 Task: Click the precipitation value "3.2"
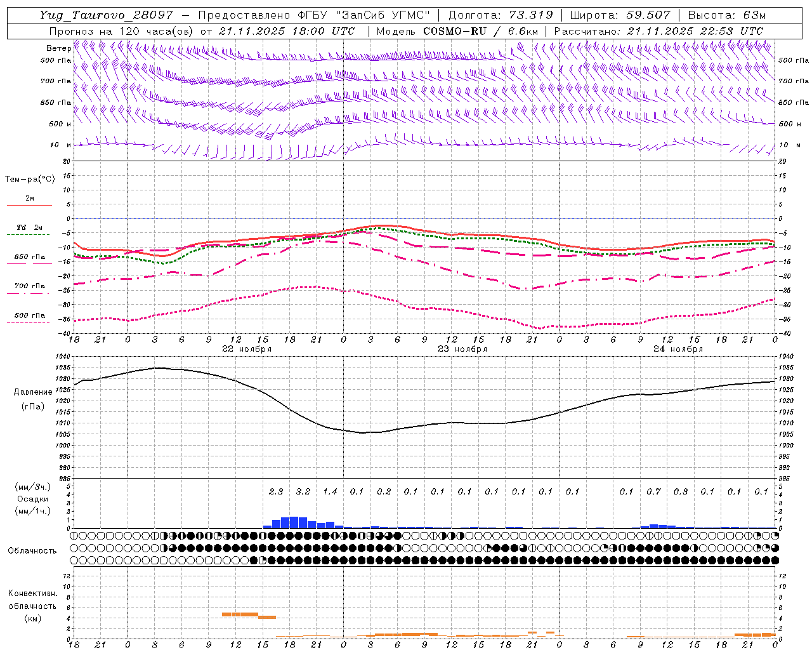click(x=303, y=491)
